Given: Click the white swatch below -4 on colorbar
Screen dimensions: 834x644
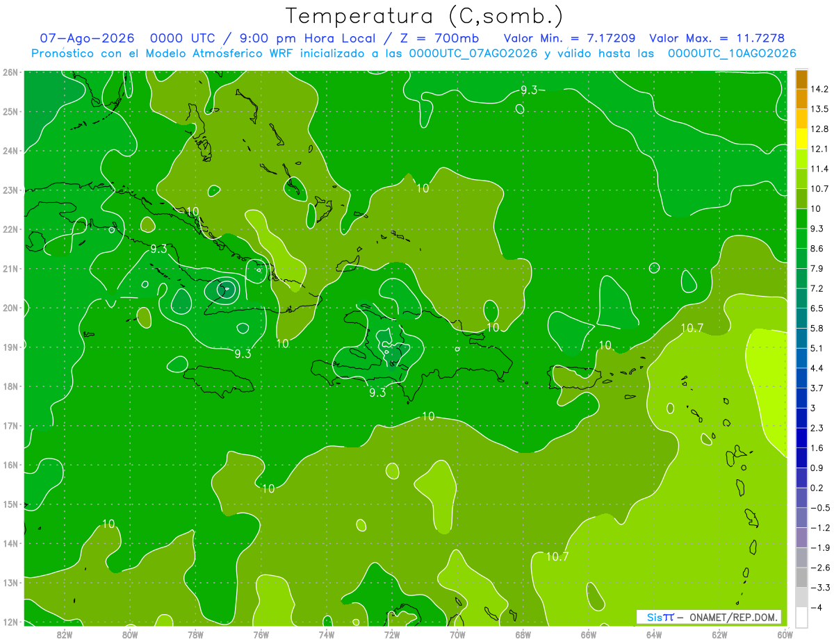Looking at the screenshot, I should point(801,617).
